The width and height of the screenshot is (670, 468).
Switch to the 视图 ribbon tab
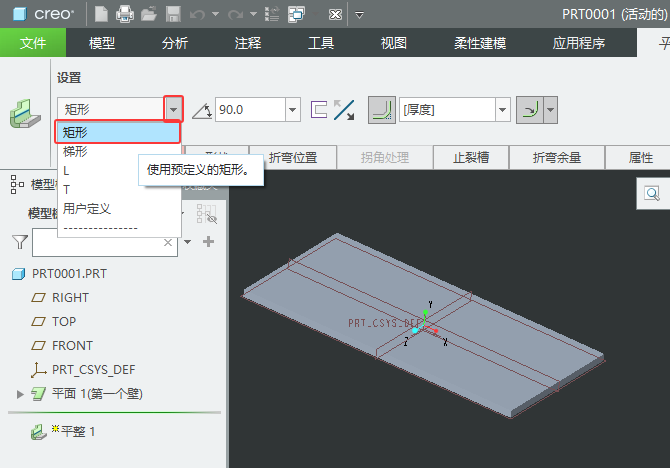click(393, 43)
